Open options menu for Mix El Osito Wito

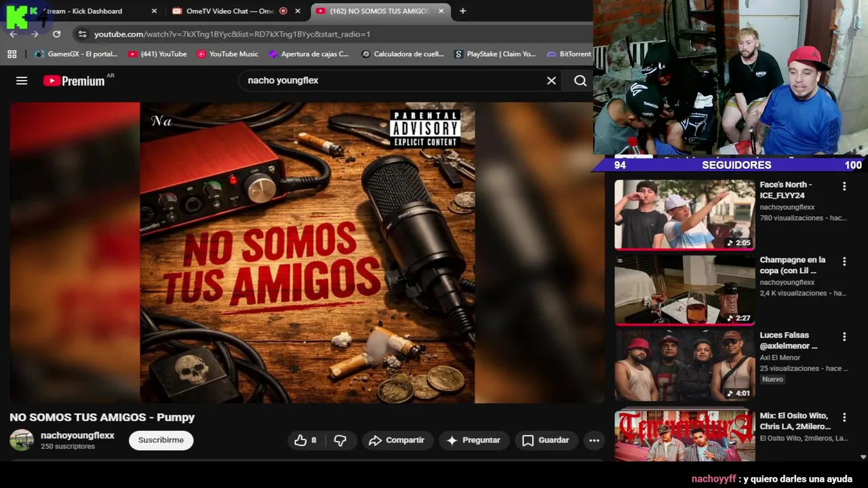pyautogui.click(x=844, y=417)
